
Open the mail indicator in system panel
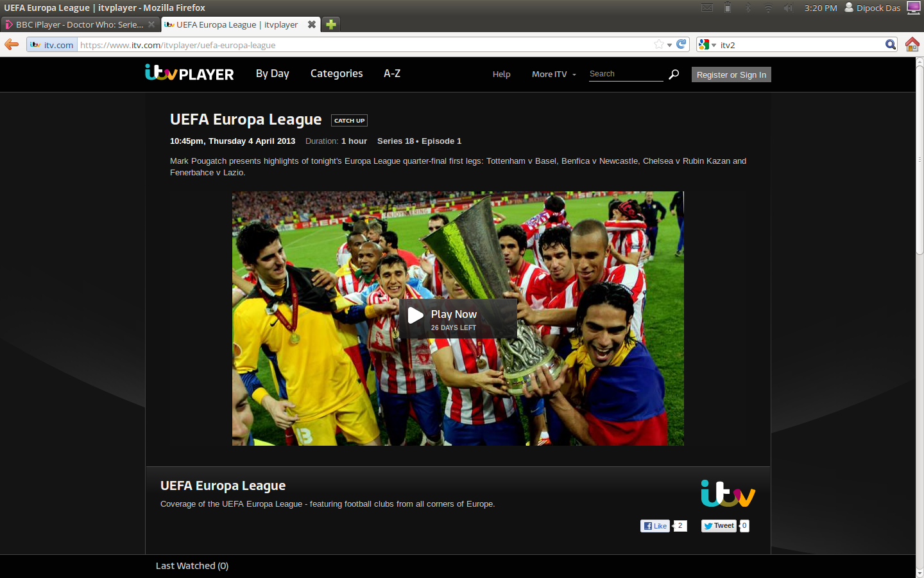(x=707, y=8)
